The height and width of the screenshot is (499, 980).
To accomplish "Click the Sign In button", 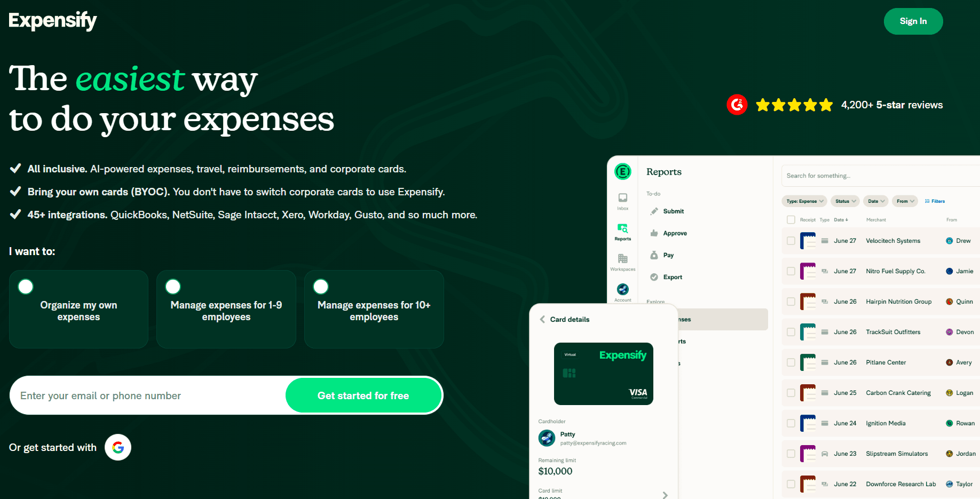I will pos(913,21).
